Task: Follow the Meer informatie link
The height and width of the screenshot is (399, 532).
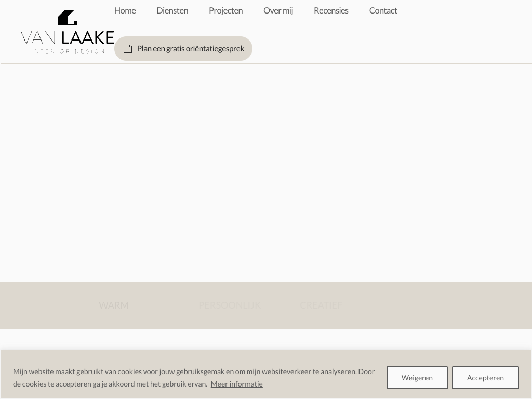Action: [x=236, y=384]
